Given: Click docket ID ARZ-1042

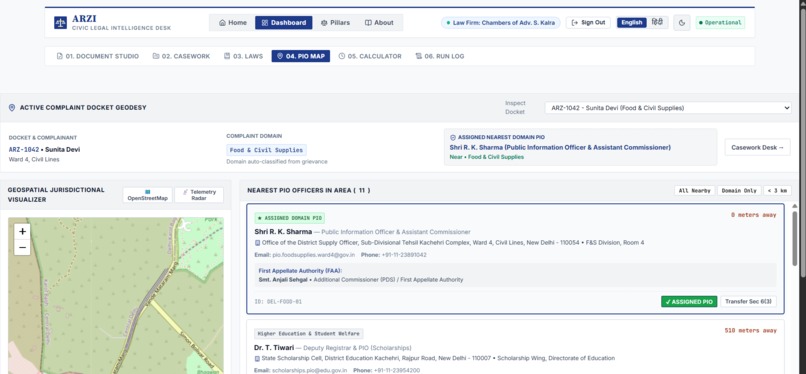Looking at the screenshot, I should tap(24, 149).
